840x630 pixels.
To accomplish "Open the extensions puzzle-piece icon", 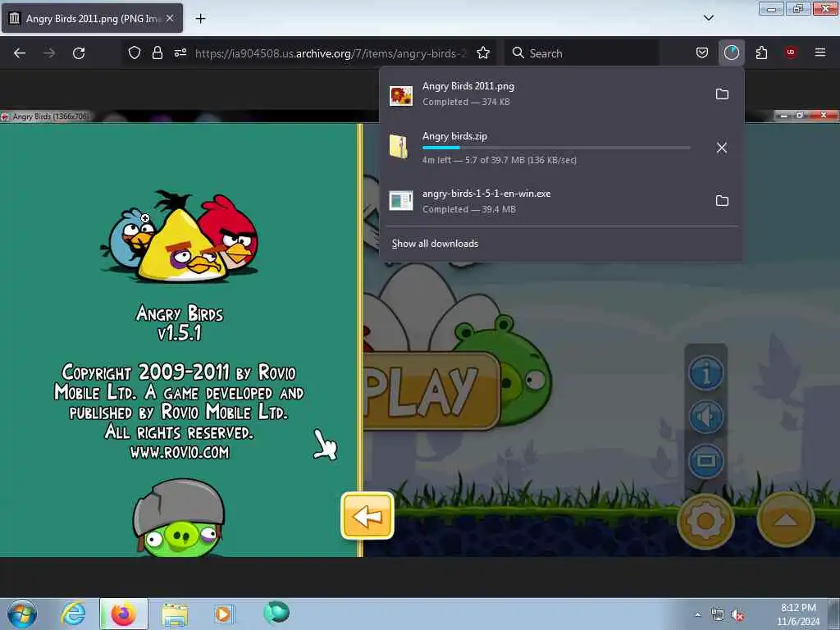I will click(x=761, y=52).
